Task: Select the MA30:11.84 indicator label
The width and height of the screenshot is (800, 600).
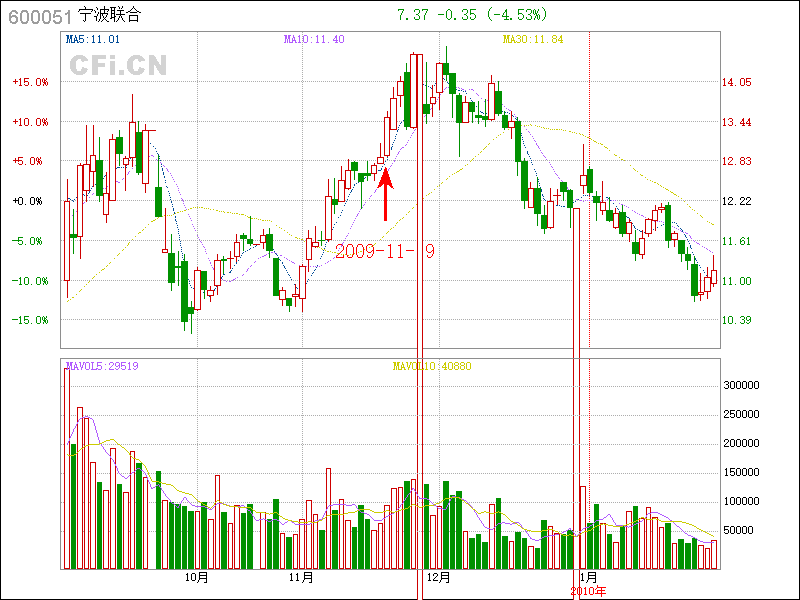Action: coord(533,39)
